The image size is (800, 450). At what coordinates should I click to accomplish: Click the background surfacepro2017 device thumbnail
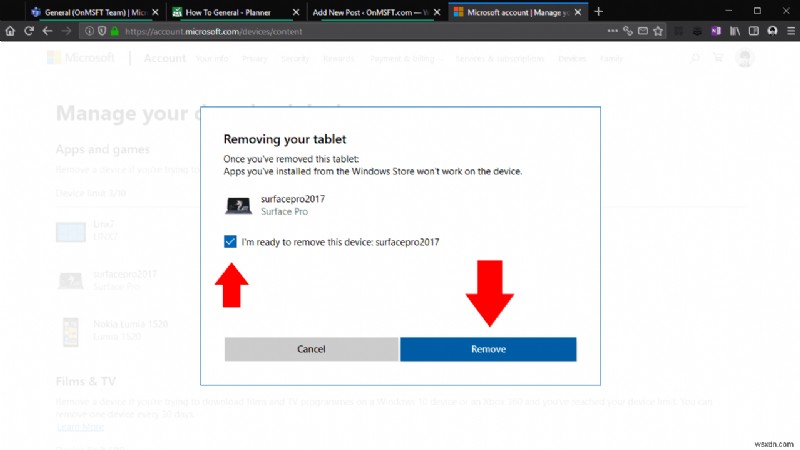coord(70,281)
